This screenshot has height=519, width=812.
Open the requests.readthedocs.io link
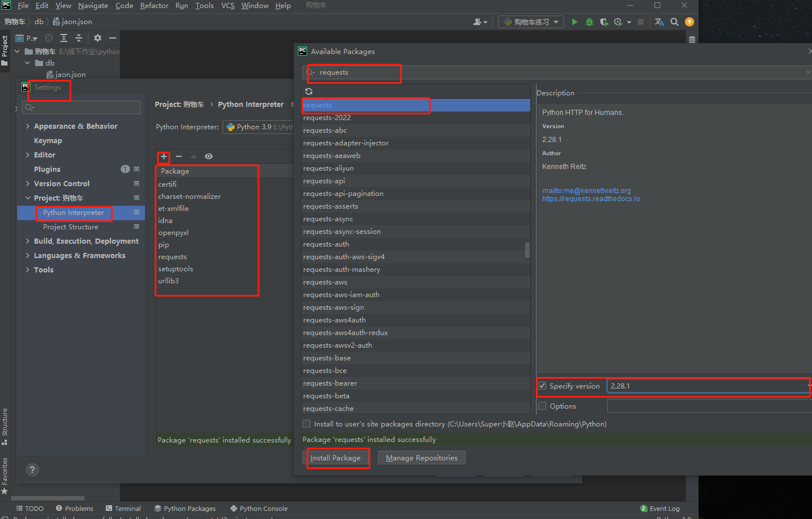(x=591, y=199)
